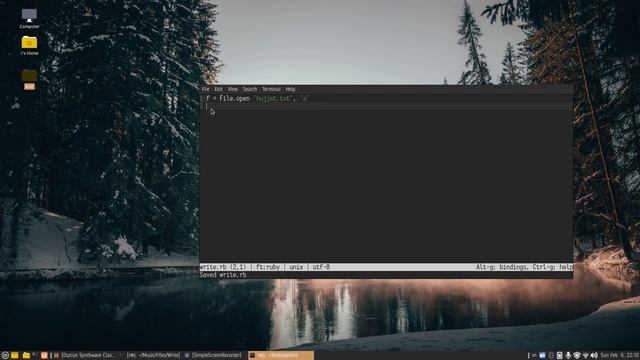Viewport: 640px width, 360px height.
Task: Click the "hujjat.txt" string in the code
Action: coord(273,98)
